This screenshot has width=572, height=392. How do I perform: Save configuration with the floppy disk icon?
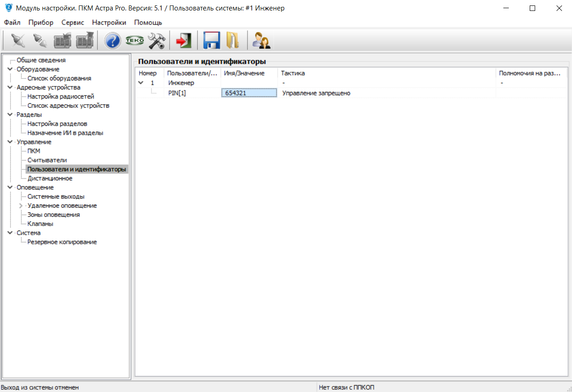point(211,41)
